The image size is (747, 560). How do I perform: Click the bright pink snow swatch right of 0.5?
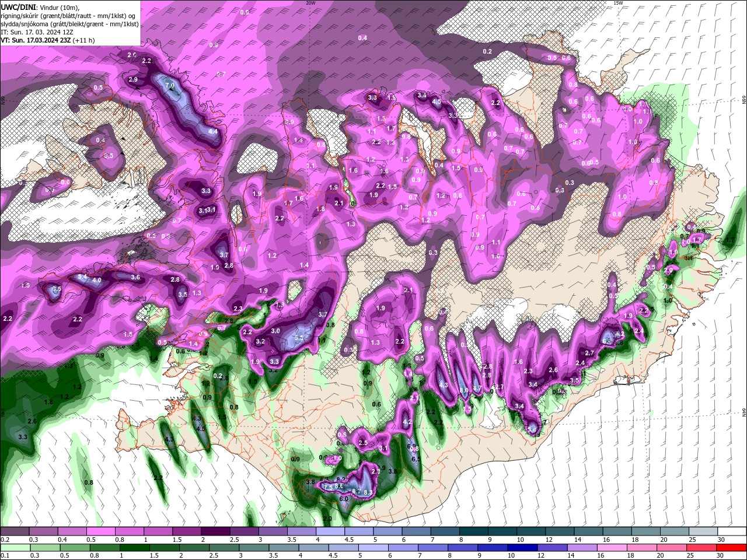pyautogui.click(x=100, y=531)
